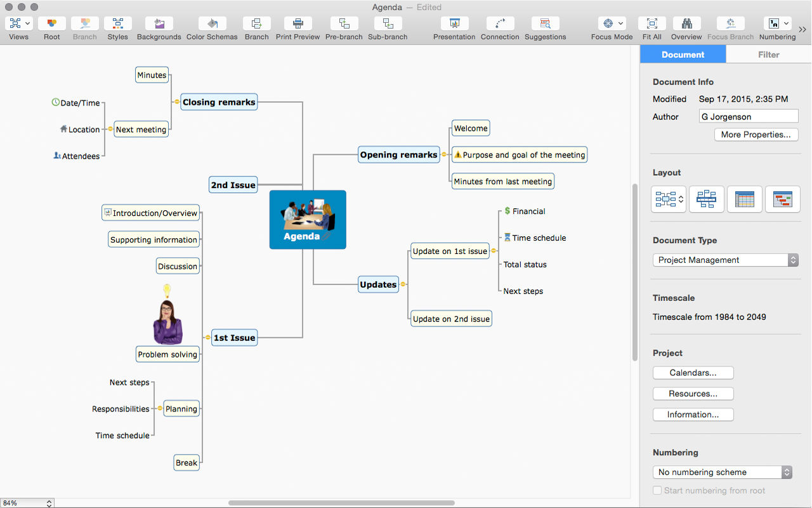Click the Fit All icon
The image size is (812, 508).
(652, 23)
